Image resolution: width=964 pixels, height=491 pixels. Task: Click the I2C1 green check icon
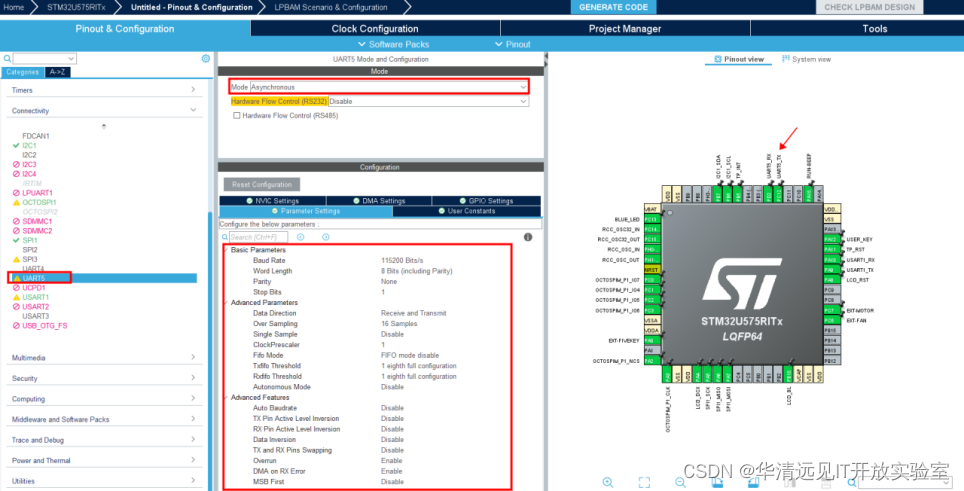(x=16, y=146)
